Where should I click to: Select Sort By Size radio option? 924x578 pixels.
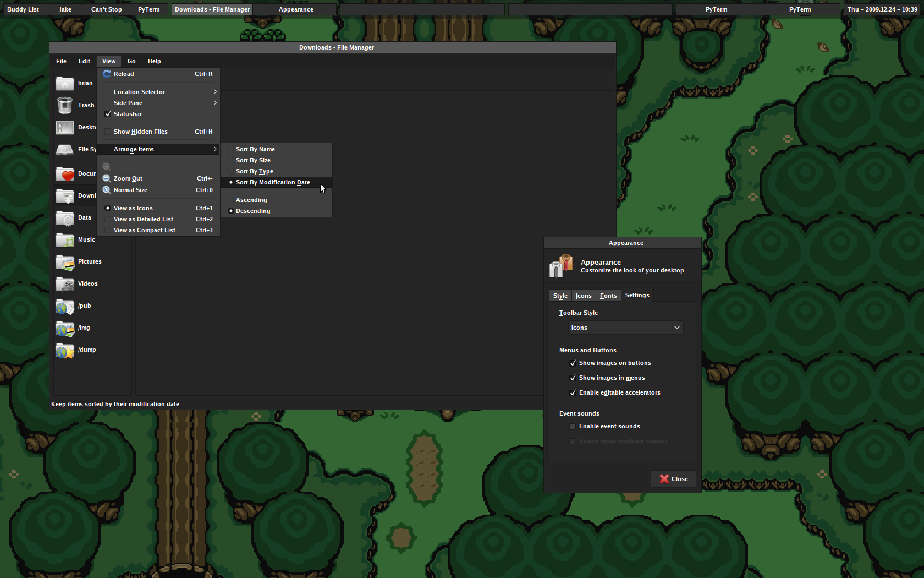pos(276,160)
